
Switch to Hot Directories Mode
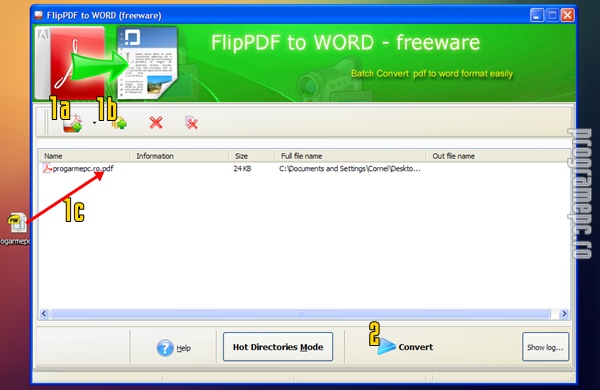point(278,347)
